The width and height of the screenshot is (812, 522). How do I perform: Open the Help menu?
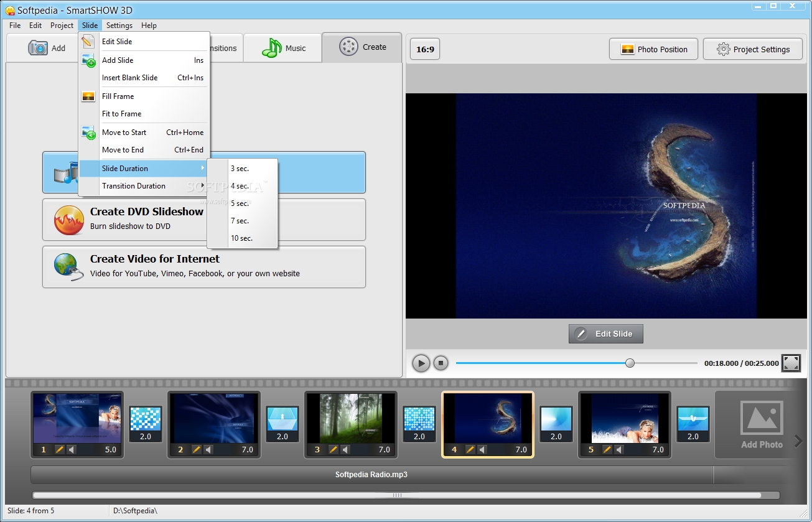click(149, 26)
